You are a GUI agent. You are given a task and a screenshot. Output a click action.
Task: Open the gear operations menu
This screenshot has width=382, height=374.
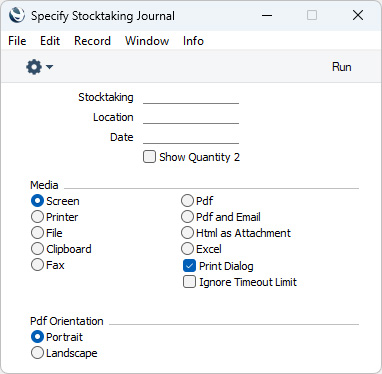click(x=39, y=67)
